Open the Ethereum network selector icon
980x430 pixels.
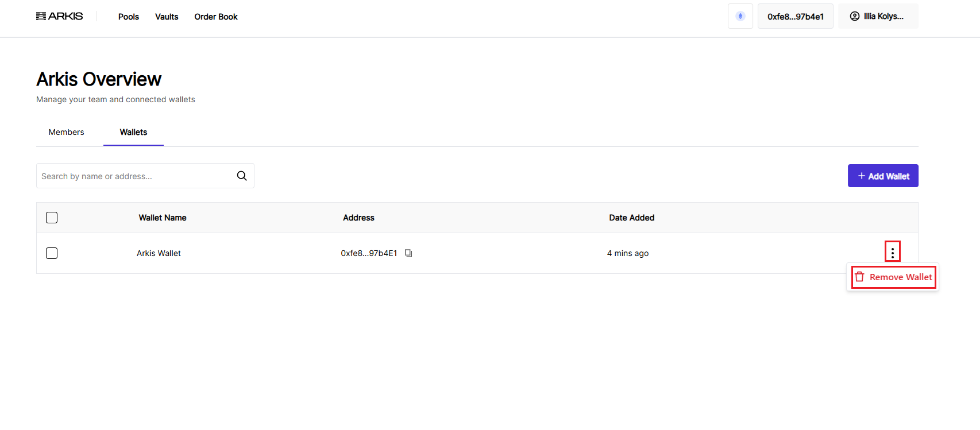point(740,16)
